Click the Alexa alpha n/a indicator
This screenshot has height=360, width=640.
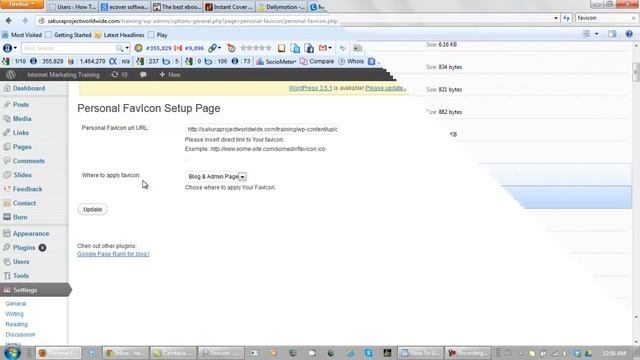(x=119, y=62)
